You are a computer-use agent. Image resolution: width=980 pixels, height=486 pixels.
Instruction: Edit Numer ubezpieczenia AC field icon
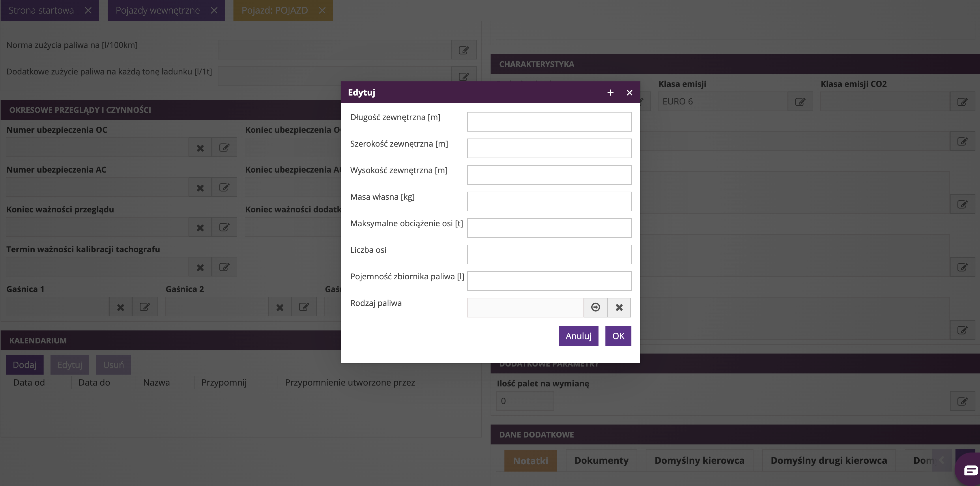(224, 187)
